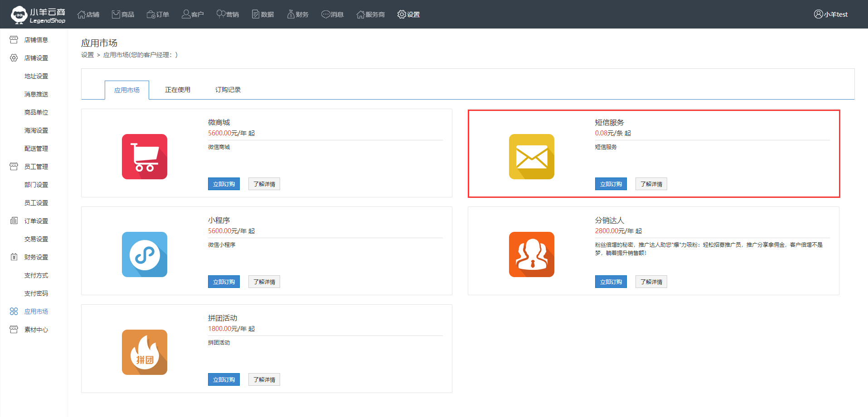Click 了解详情 for 微商城

(x=264, y=184)
